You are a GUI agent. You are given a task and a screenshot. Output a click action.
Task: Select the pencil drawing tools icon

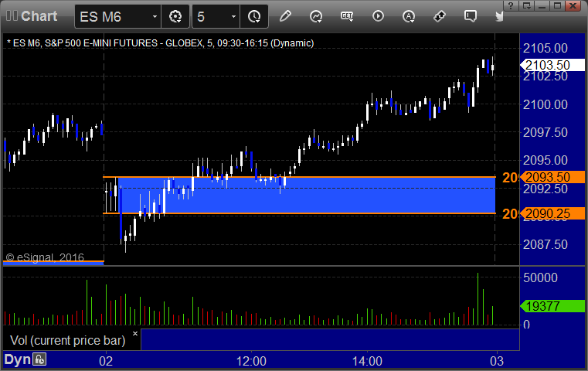click(285, 16)
